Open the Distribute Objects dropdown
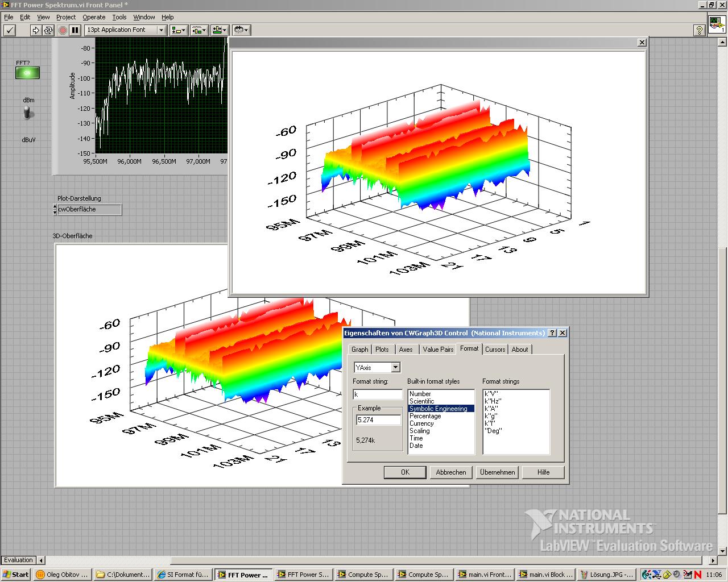 pyautogui.click(x=199, y=30)
